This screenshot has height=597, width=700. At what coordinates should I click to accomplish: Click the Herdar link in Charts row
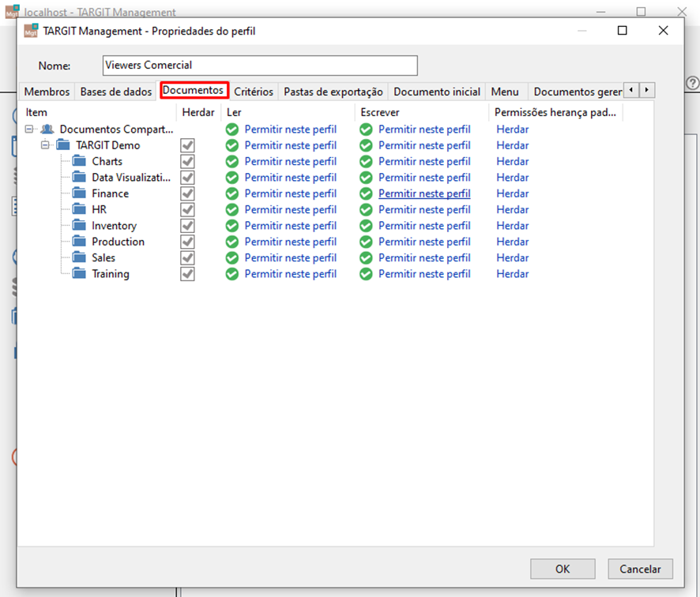513,161
